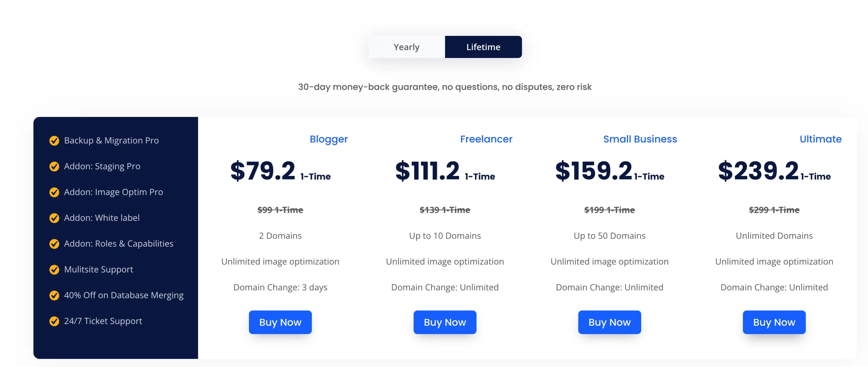Image resolution: width=868 pixels, height=367 pixels.
Task: Click the checkmark icon beside Backup & Migration Pro
Action: click(54, 141)
